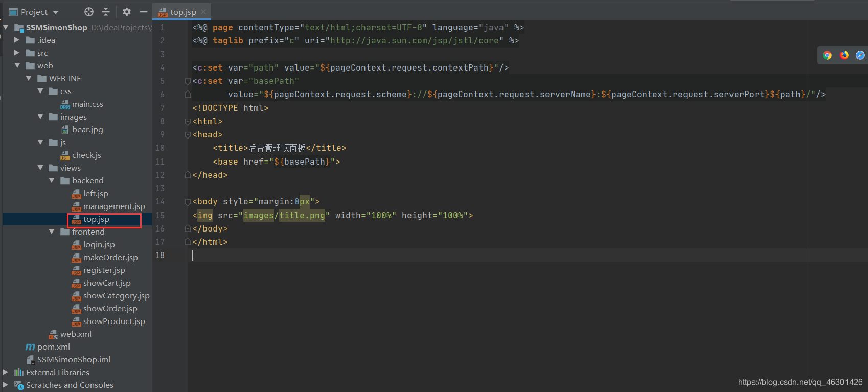Expand Scratches and Consoles node
This screenshot has height=392, width=868.
point(6,385)
